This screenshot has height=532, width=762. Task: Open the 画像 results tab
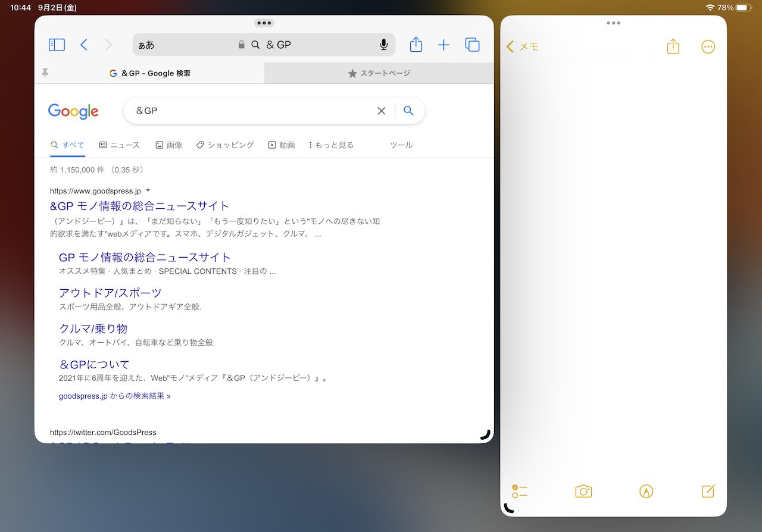tap(169, 145)
